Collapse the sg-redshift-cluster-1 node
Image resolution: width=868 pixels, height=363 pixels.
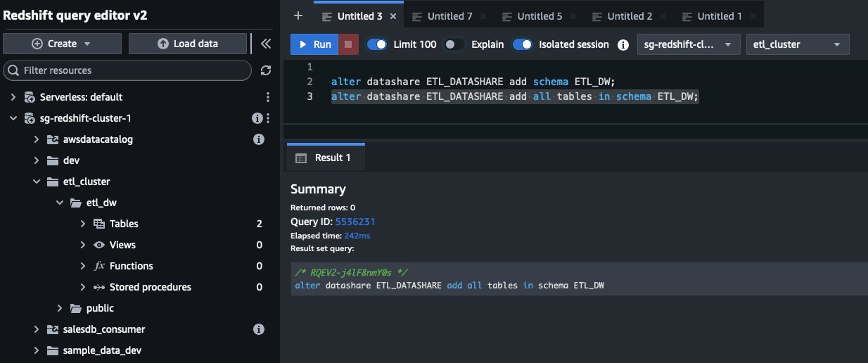(13, 118)
